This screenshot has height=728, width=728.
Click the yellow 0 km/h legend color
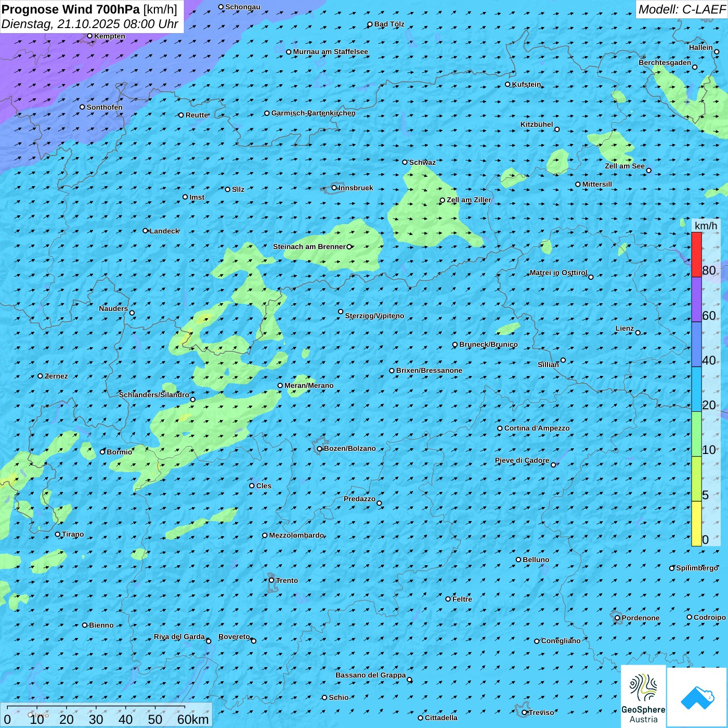(696, 524)
